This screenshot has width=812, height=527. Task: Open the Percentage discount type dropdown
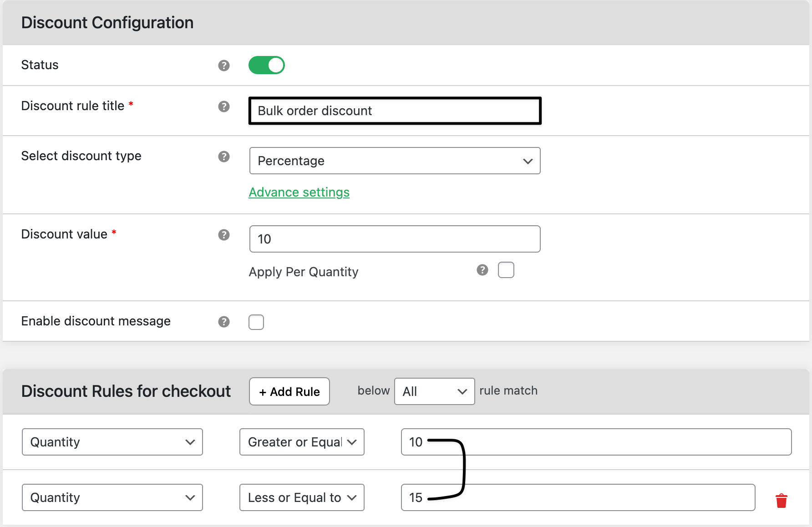click(395, 161)
